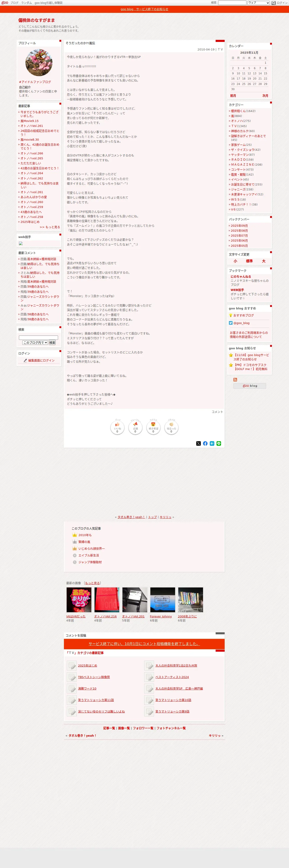Open the 2008年ぶりに image thumbnail

point(191,600)
